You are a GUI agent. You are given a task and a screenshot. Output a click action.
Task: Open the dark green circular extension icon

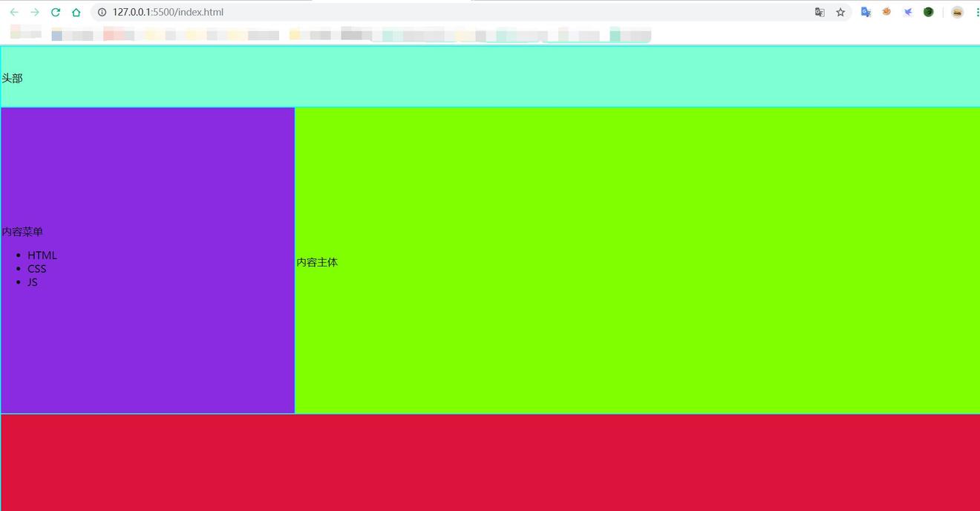[x=928, y=12]
